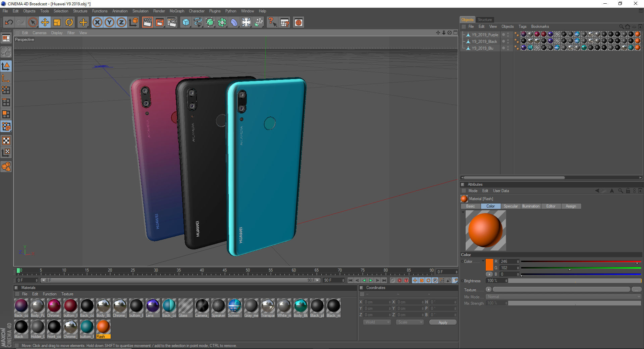Toggle the visibility dots of Y9_2019_Black

point(508,42)
